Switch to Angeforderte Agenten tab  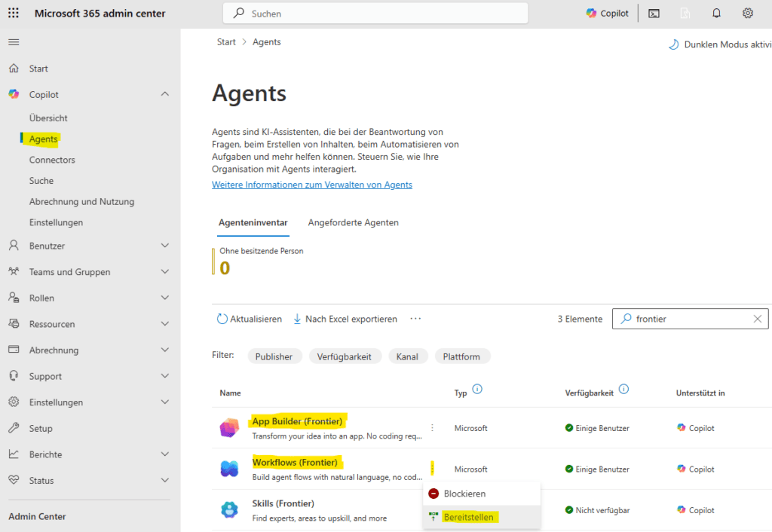coord(353,222)
